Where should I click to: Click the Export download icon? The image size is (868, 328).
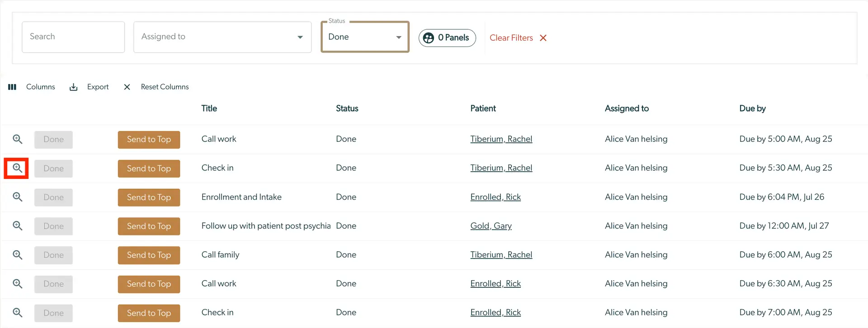(x=73, y=87)
